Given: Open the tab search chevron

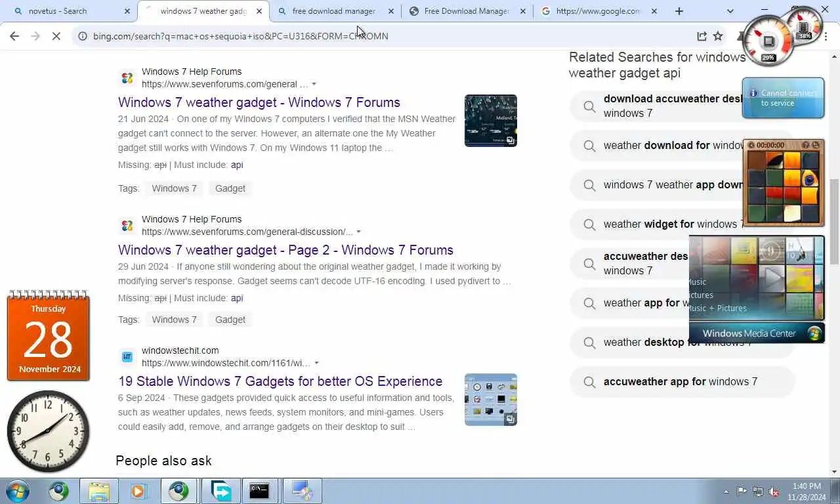Looking at the screenshot, I should pos(730,11).
